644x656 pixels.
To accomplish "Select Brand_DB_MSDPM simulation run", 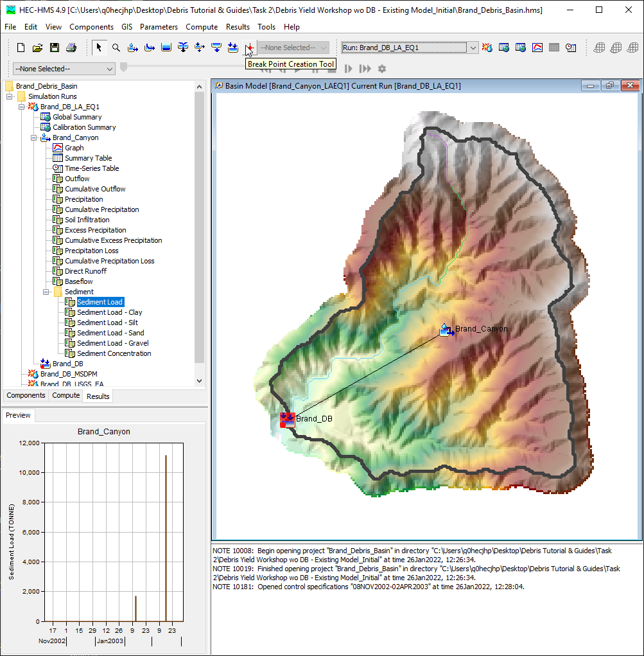I will click(x=69, y=374).
